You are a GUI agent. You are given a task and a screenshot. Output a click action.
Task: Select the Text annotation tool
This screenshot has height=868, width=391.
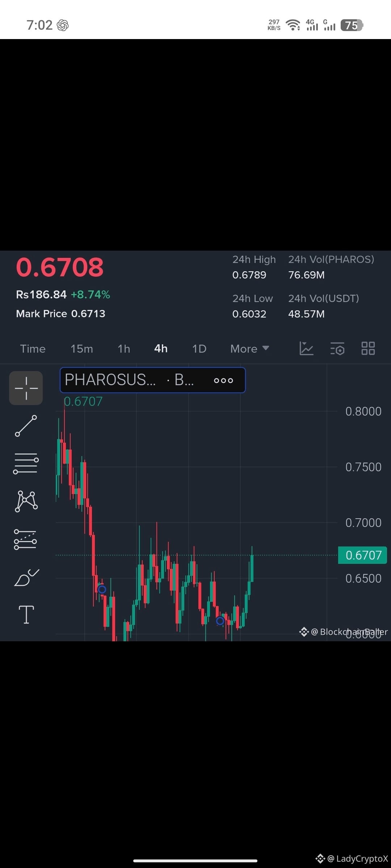(26, 614)
